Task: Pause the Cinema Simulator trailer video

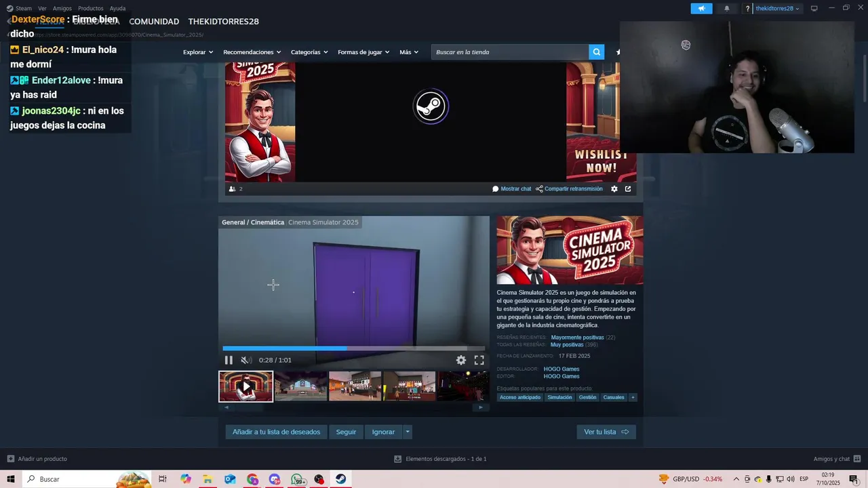Action: point(229,360)
